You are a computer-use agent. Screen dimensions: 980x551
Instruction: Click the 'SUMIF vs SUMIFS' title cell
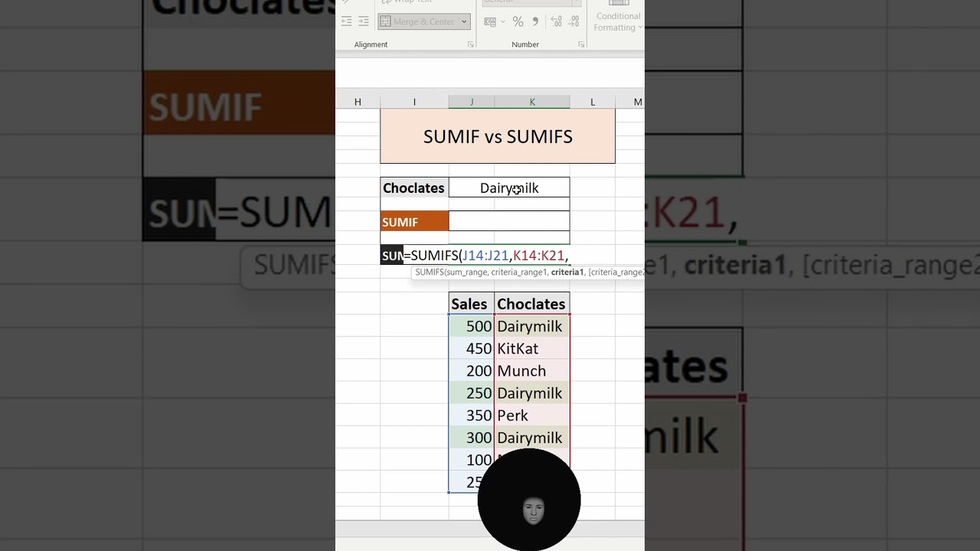(498, 136)
